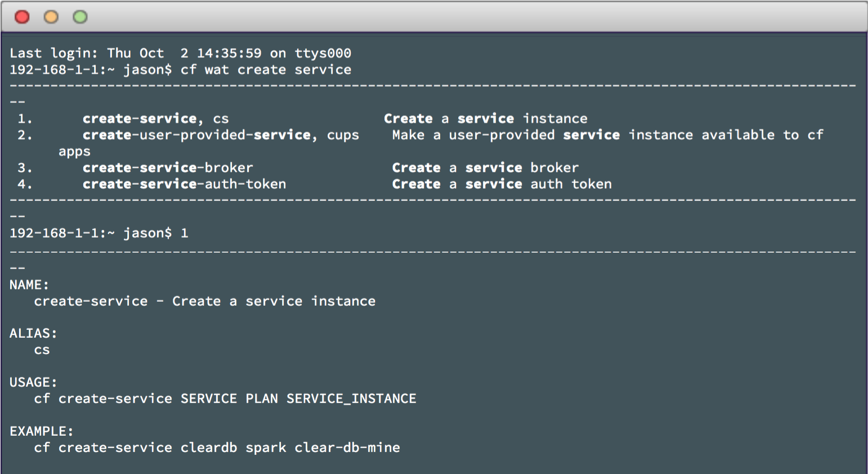Click the prompt line where '1' was entered
The height and width of the screenshot is (474, 868).
click(x=99, y=233)
